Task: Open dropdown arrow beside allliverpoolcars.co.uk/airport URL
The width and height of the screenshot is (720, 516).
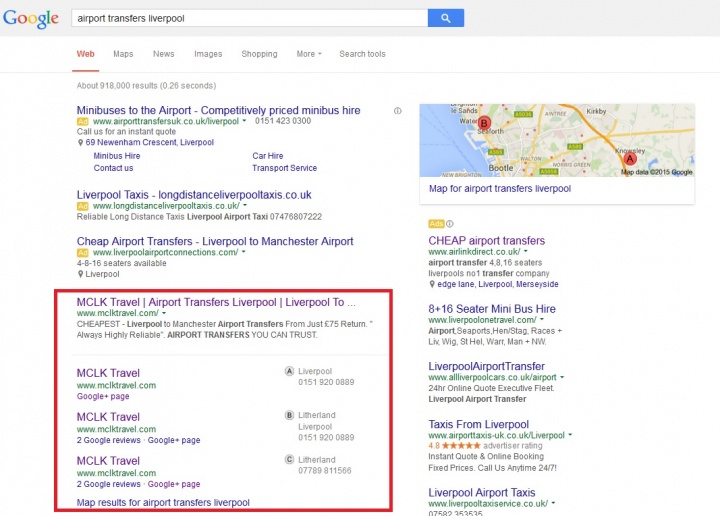Action: click(562, 377)
